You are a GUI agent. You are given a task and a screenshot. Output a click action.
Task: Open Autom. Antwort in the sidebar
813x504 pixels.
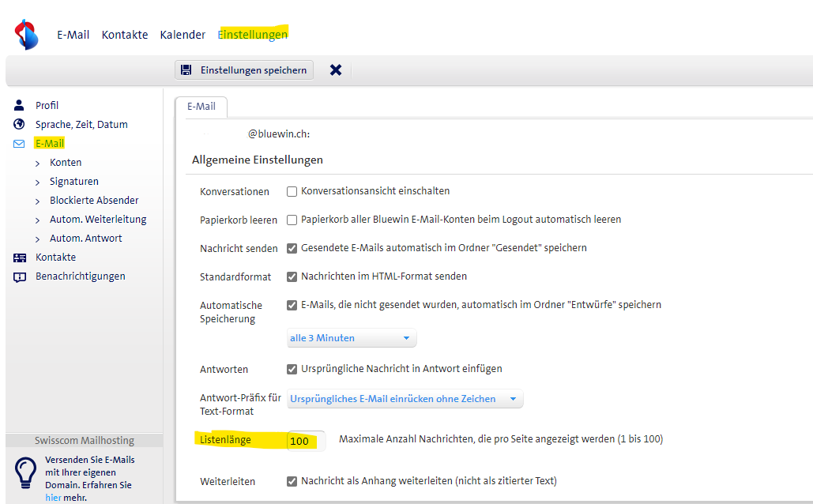click(x=85, y=239)
